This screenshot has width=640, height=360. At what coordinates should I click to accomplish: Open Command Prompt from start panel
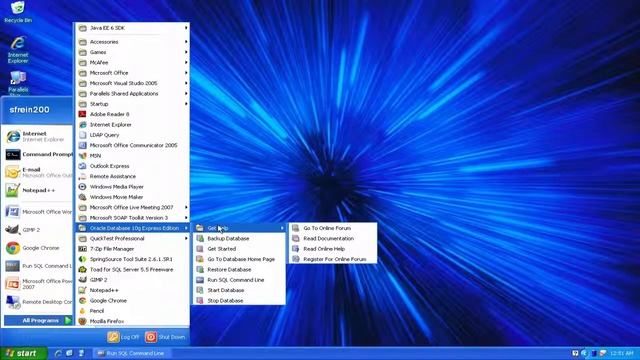point(38,154)
